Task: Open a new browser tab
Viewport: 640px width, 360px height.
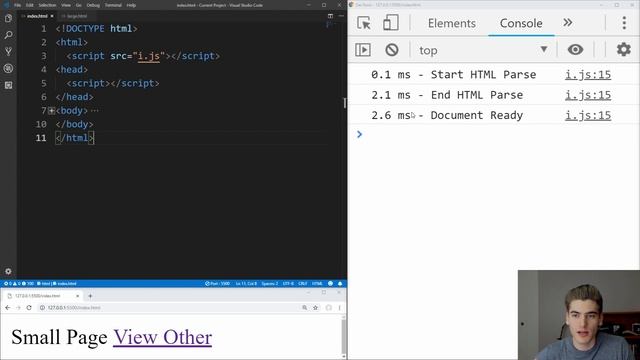Action: [x=90, y=296]
